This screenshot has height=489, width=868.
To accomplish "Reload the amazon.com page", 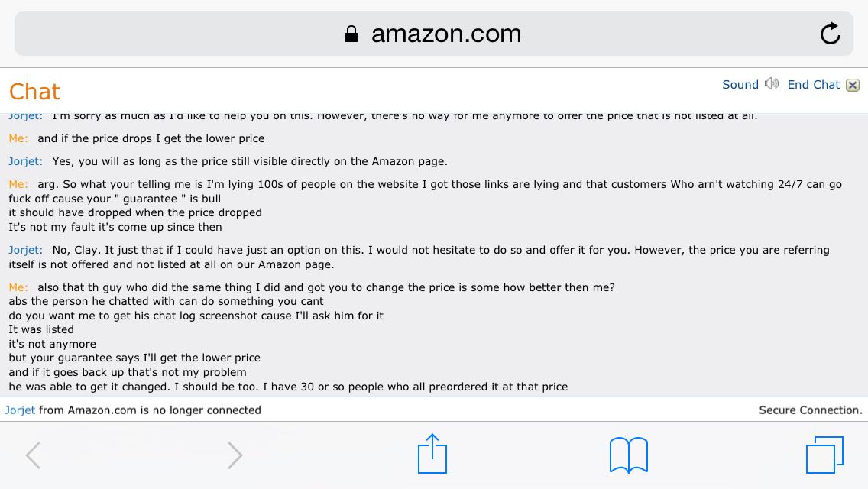I will (x=830, y=34).
